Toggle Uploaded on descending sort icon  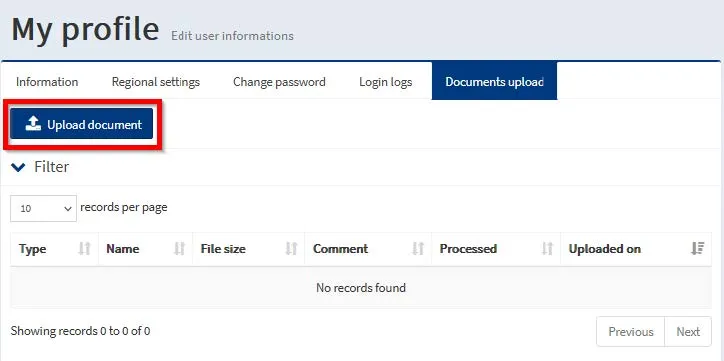point(698,249)
